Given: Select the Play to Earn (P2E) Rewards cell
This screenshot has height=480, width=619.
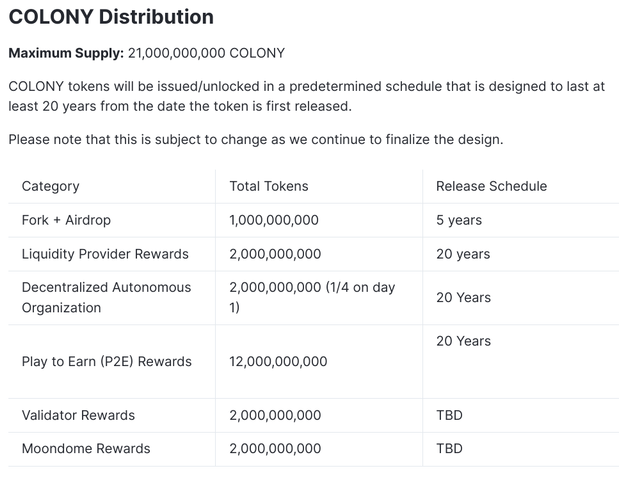Looking at the screenshot, I should point(106,361).
